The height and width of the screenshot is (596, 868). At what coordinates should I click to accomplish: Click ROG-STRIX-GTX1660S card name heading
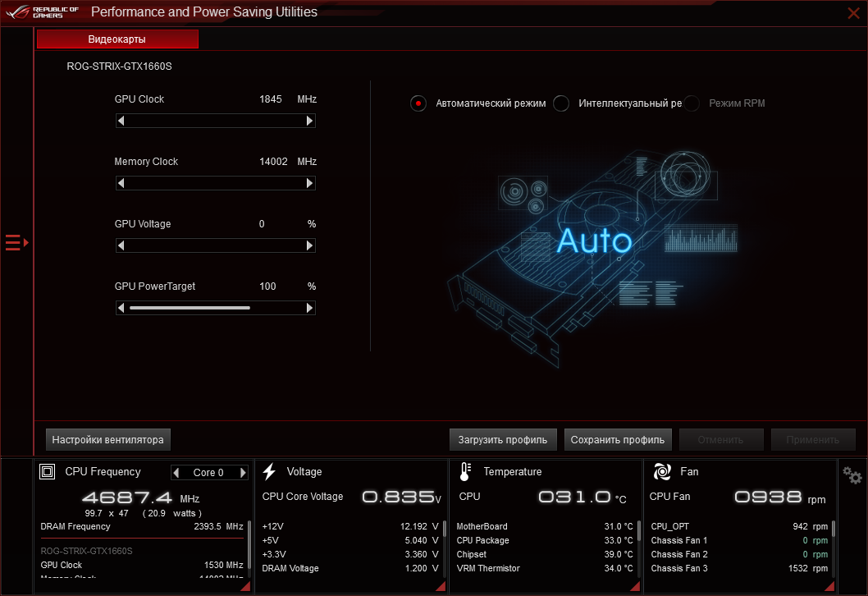120,66
